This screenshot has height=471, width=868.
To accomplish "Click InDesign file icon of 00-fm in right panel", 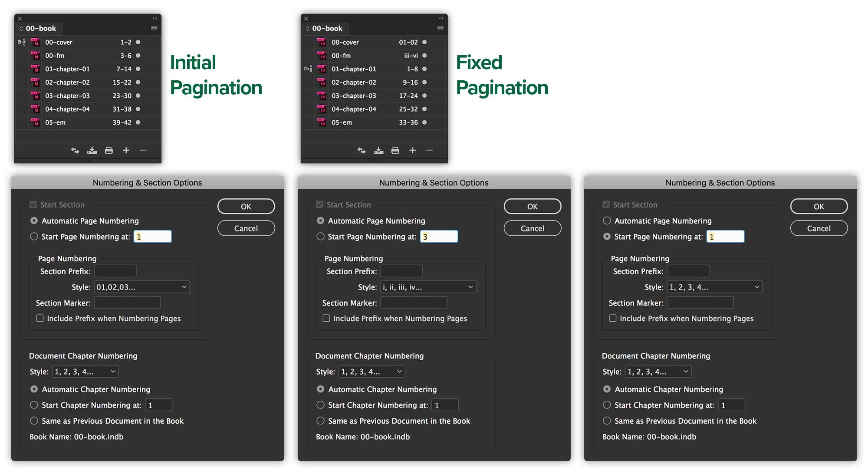I will coord(322,56).
